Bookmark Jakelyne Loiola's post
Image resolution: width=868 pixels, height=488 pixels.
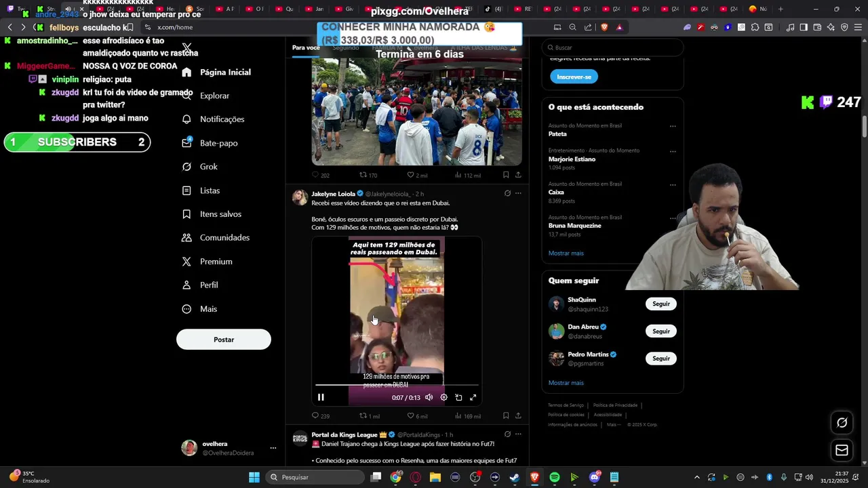tap(506, 415)
